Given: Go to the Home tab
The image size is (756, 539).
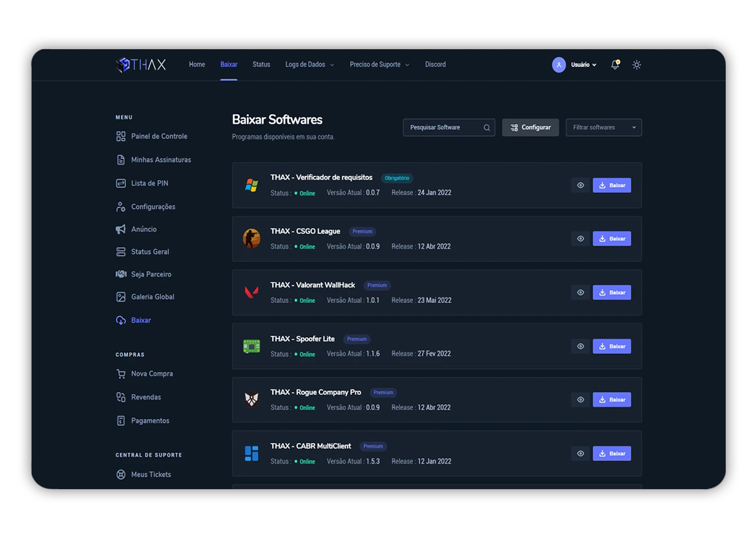Looking at the screenshot, I should tap(197, 64).
